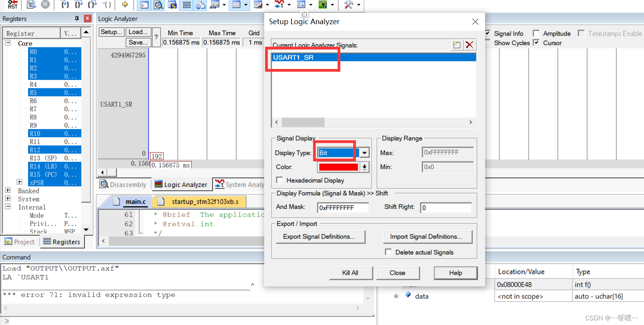This screenshot has height=325, width=644.
Task: Open the Watch Windows toolbar icon
Action: pos(215,5)
